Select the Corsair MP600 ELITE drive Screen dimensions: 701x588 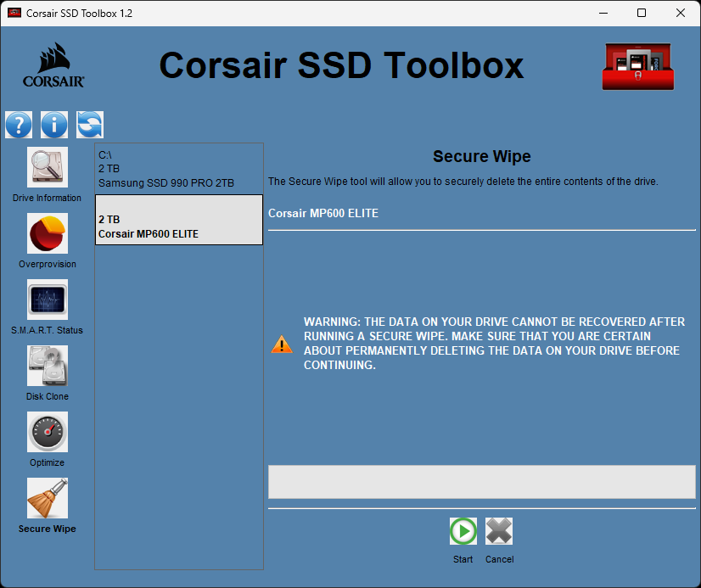(178, 219)
